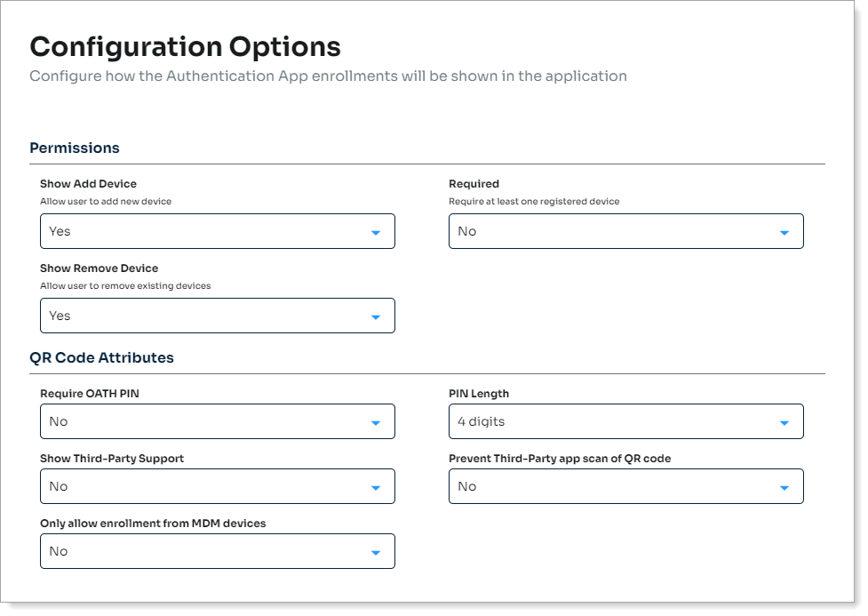Change the Require OATH PIN selection
The width and height of the screenshot is (868, 616).
[218, 421]
